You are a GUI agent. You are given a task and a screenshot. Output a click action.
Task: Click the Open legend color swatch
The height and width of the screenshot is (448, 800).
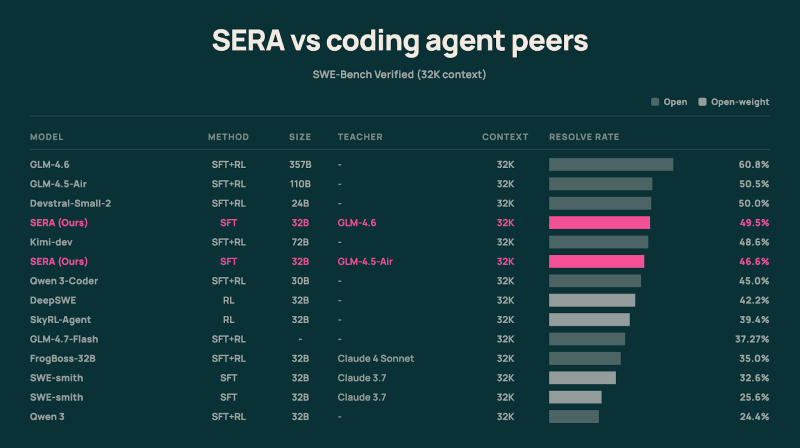tap(655, 102)
